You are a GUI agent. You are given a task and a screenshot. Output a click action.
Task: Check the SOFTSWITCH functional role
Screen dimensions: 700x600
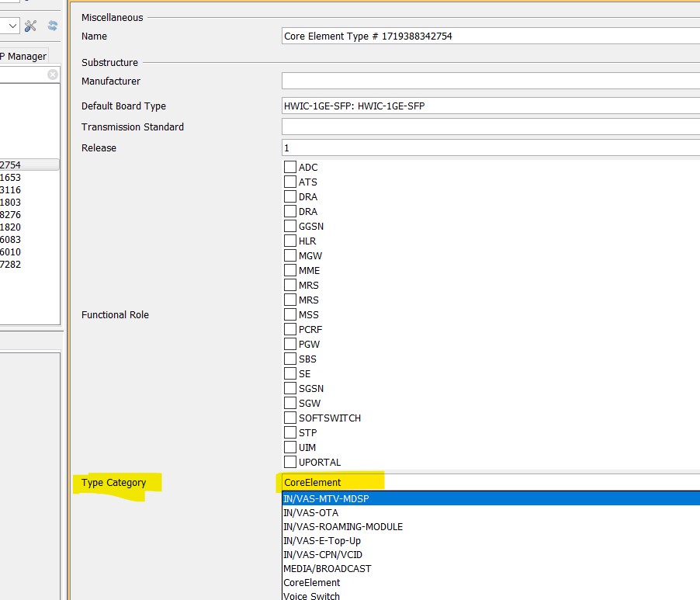pyautogui.click(x=290, y=418)
